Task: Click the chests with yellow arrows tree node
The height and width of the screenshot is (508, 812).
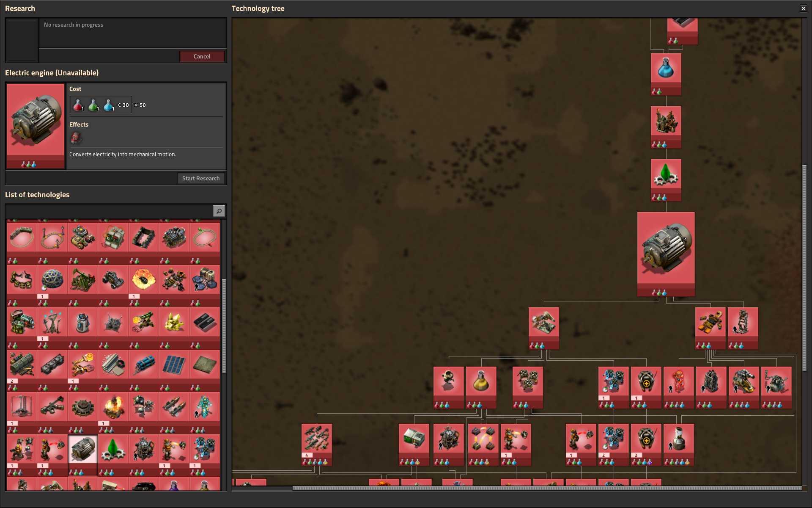Action: [483, 444]
